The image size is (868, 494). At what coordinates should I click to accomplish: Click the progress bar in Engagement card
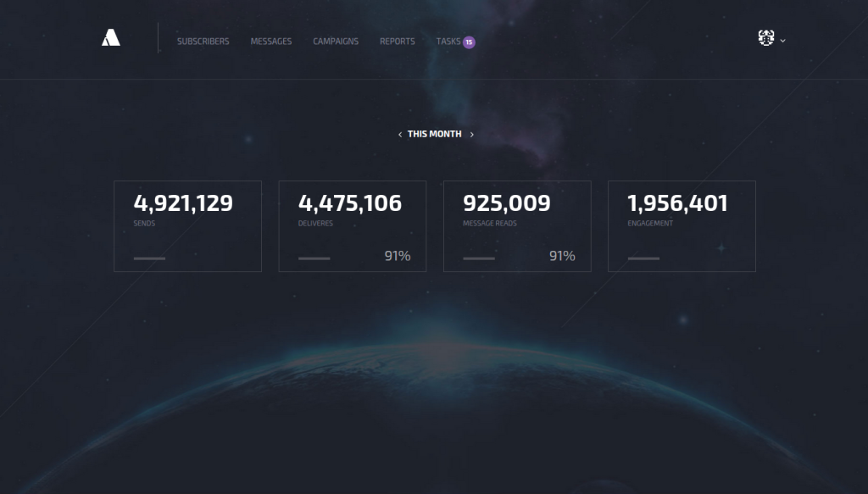[643, 258]
